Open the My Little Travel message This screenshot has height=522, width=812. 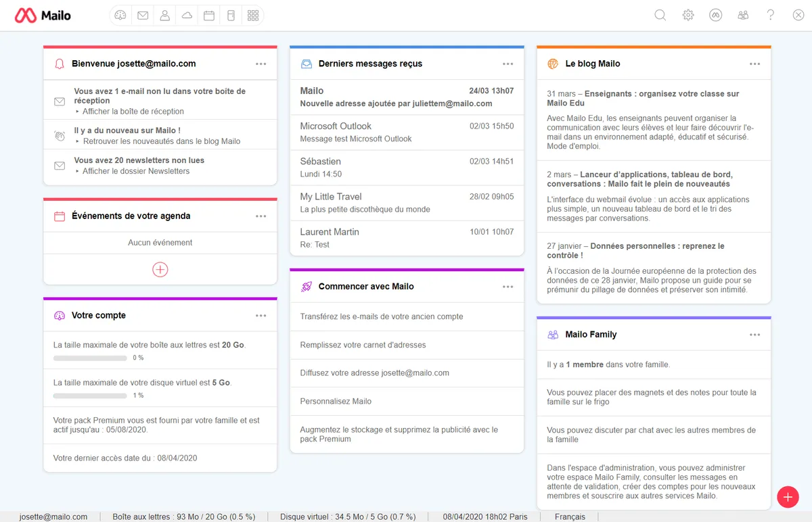tap(407, 203)
